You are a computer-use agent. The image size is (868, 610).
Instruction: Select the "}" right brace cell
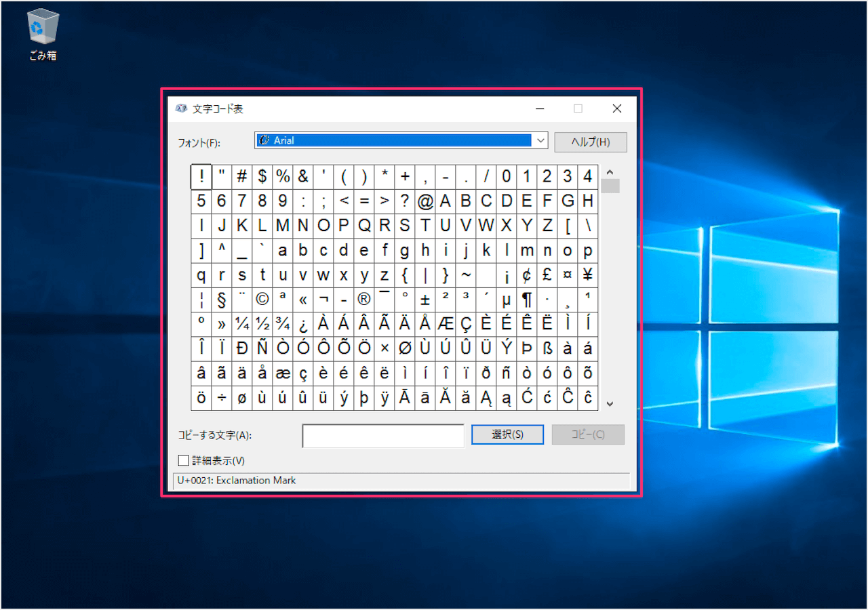tap(446, 275)
